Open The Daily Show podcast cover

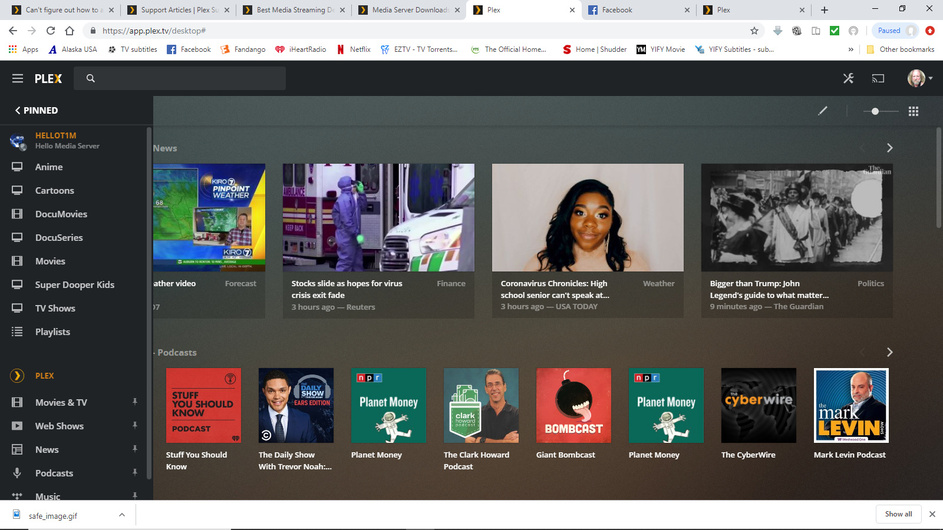(x=296, y=405)
